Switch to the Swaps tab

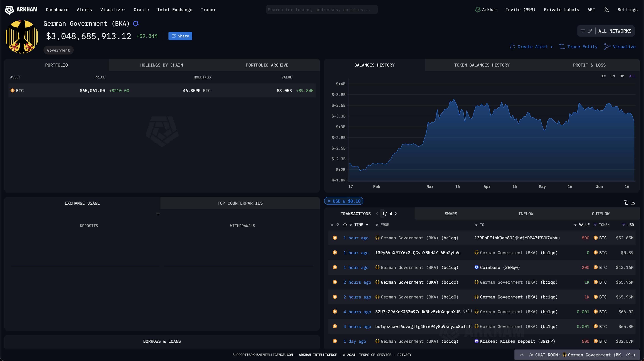click(451, 214)
